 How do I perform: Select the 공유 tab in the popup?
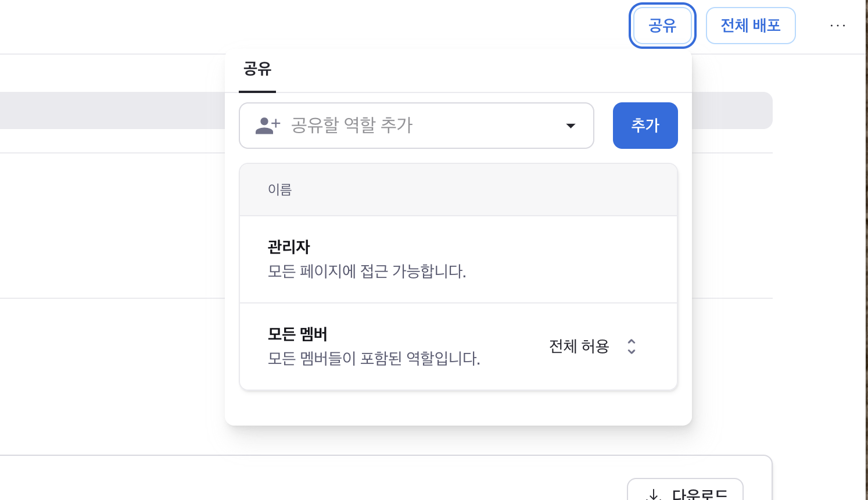click(257, 69)
